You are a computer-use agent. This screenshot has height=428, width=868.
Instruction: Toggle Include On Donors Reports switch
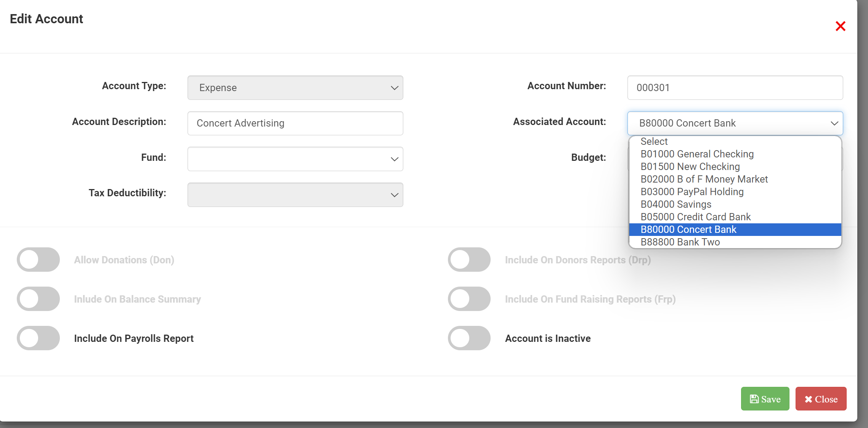tap(469, 260)
